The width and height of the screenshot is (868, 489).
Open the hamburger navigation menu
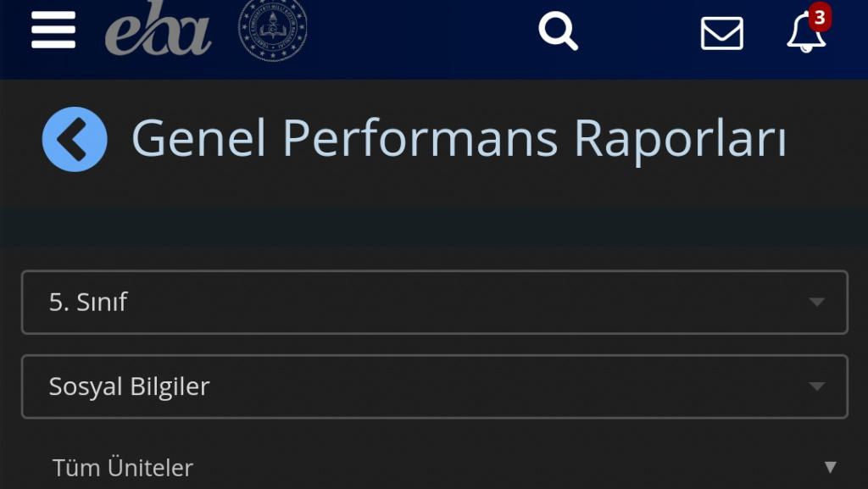[53, 30]
